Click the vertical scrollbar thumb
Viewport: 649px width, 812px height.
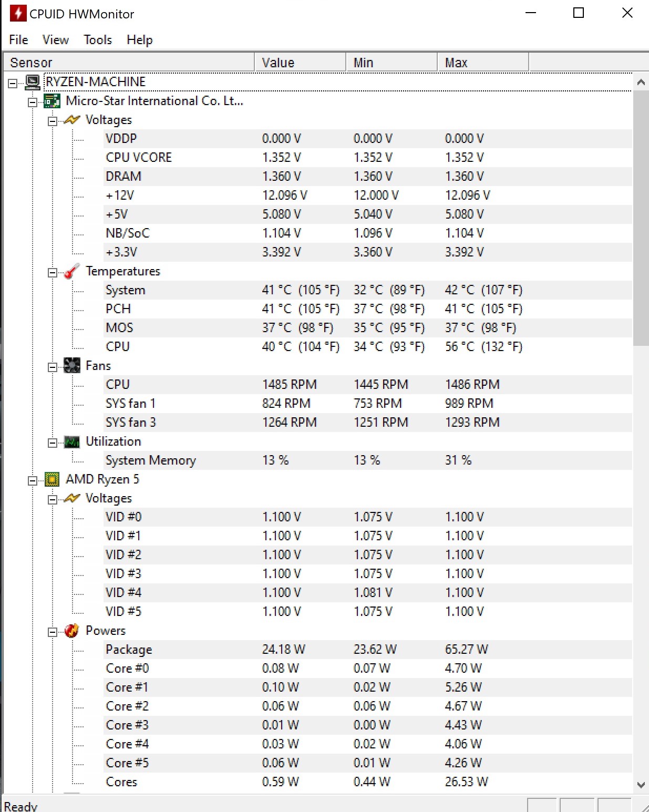coord(641,218)
